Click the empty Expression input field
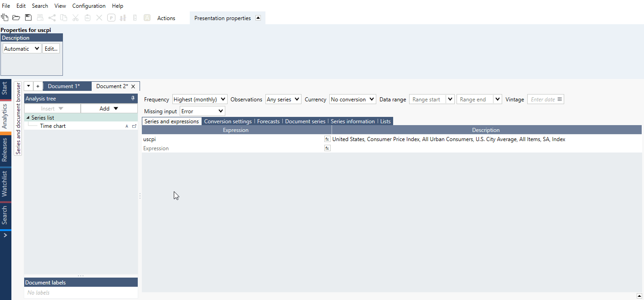 (233, 148)
